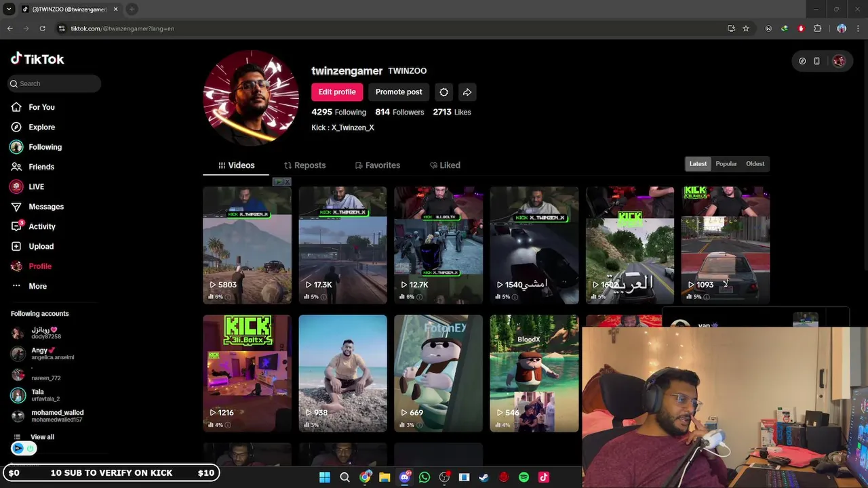Click the large profile picture
868x488 pixels.
click(251, 98)
